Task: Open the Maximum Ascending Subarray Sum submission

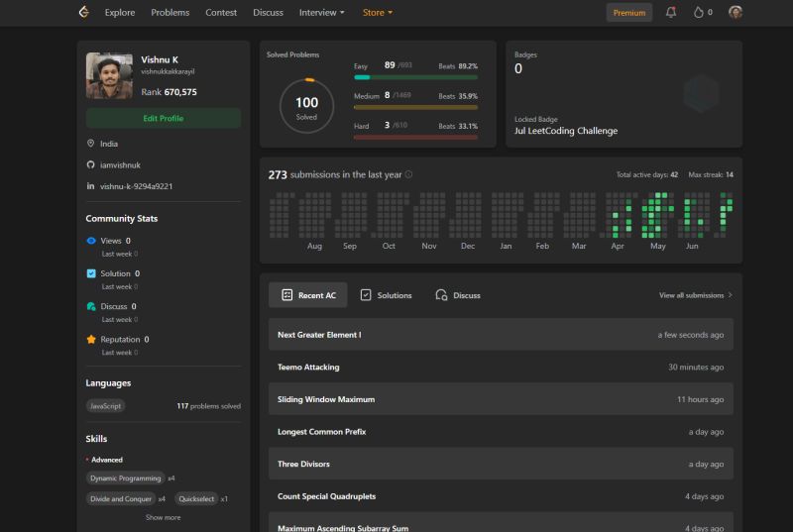Action: (x=501, y=523)
